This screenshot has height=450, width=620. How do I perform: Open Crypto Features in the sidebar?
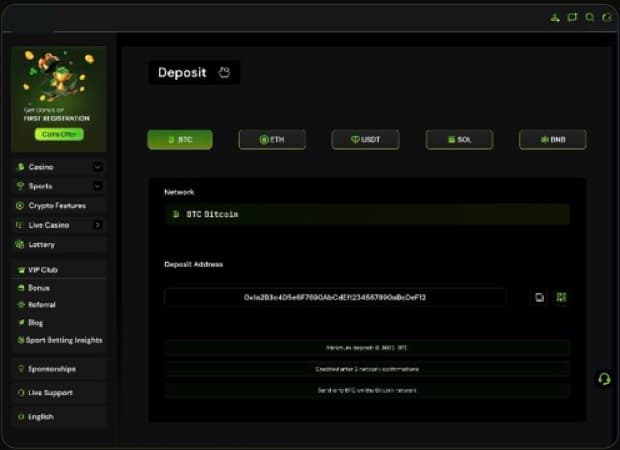(57, 206)
